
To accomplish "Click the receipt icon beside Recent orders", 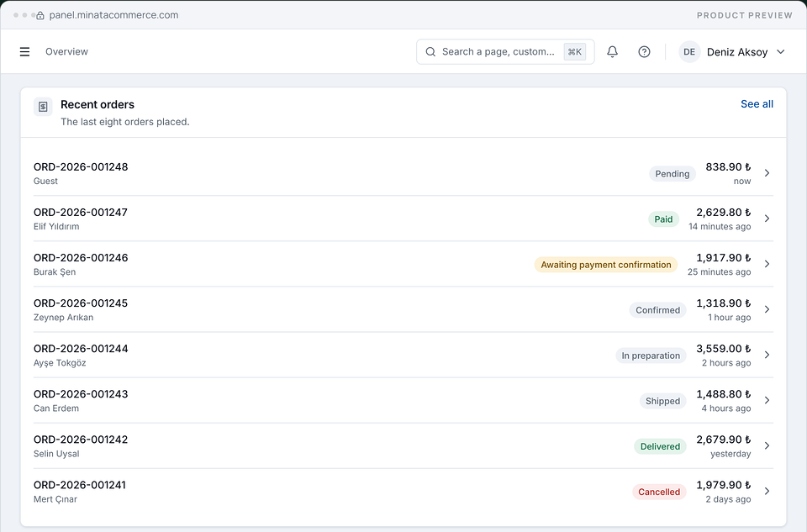I will click(43, 107).
